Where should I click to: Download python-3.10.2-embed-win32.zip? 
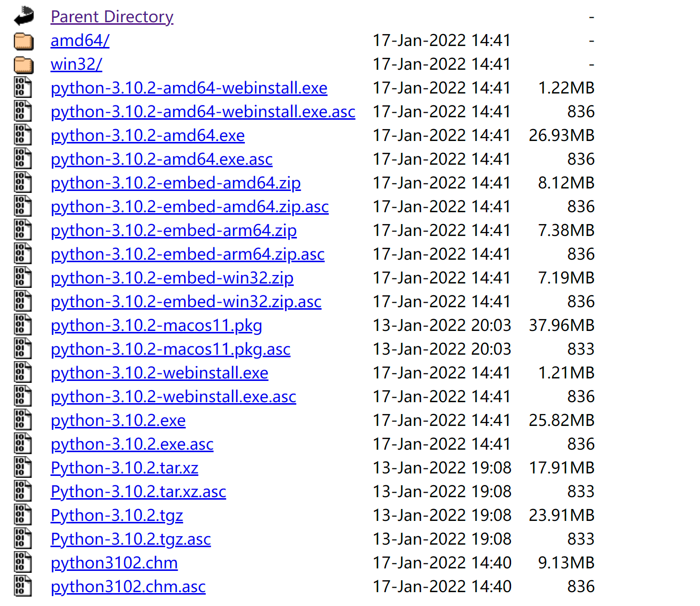(x=172, y=278)
